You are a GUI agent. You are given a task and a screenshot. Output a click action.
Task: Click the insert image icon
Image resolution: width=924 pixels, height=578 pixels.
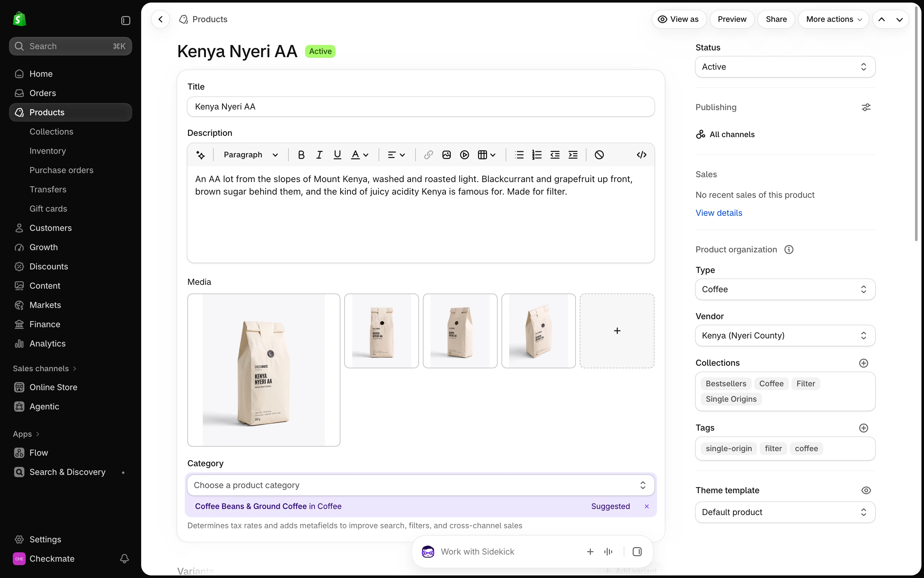446,155
